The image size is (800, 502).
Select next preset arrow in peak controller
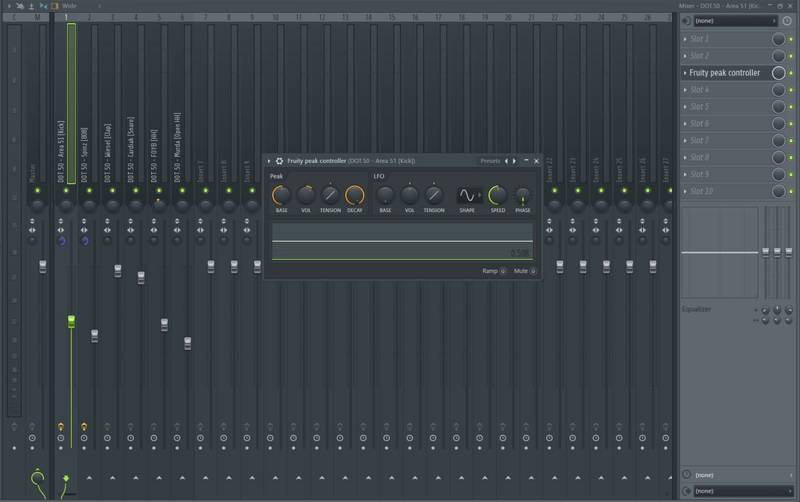(515, 160)
